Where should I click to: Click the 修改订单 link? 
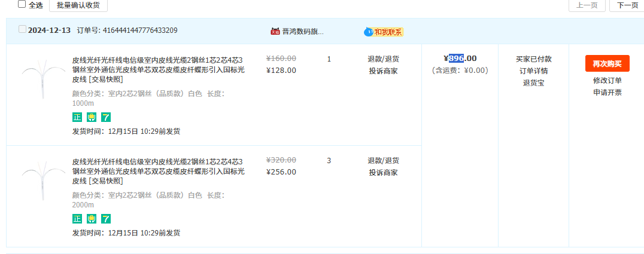click(607, 80)
